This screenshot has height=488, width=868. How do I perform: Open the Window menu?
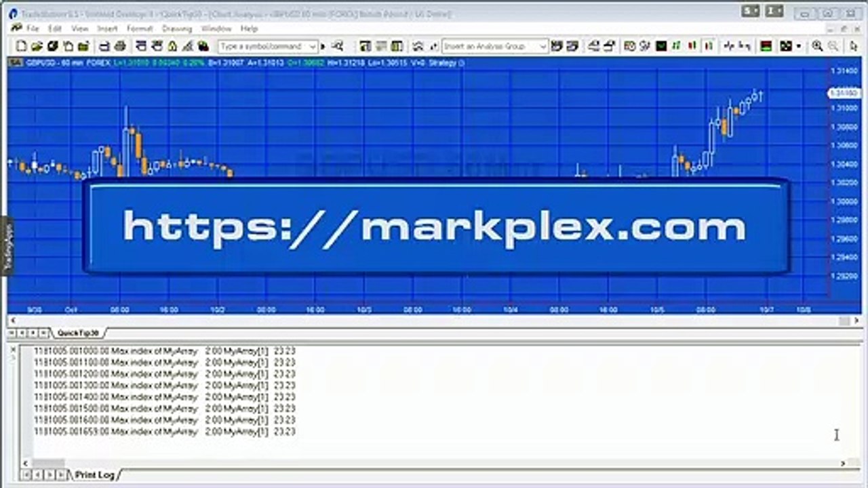click(216, 28)
